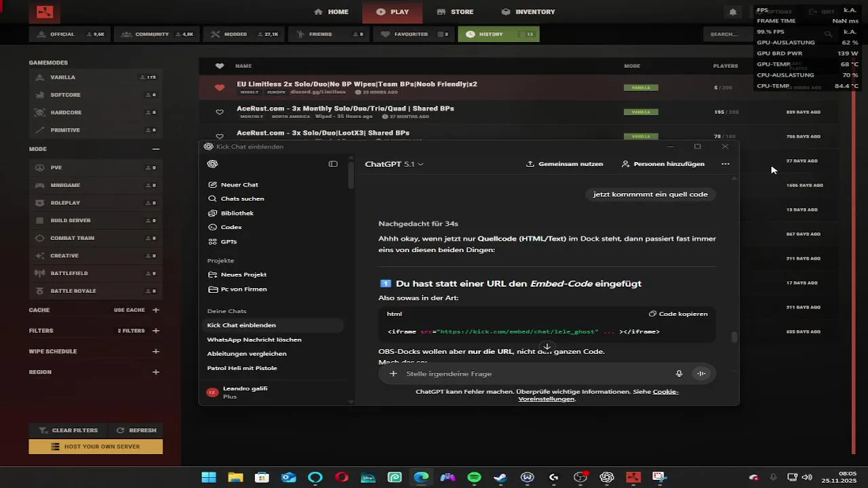The image size is (868, 488).
Task: Open the Rust HOME menu tab
Action: pos(331,12)
